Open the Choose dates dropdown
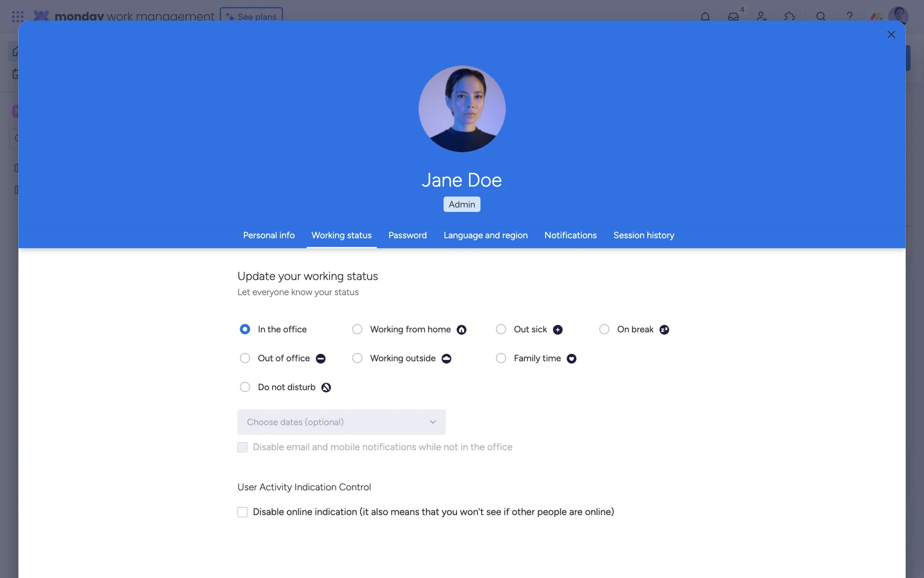Viewport: 924px width, 578px height. click(341, 422)
